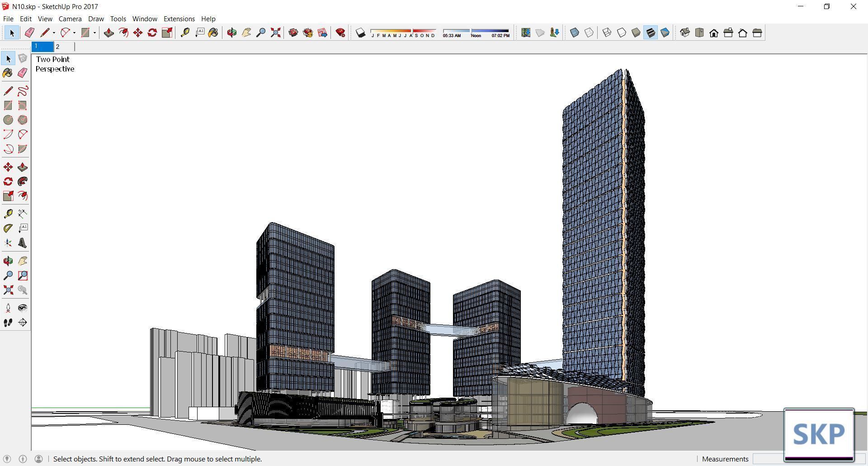
Task: Open the Help menu
Action: pos(208,19)
